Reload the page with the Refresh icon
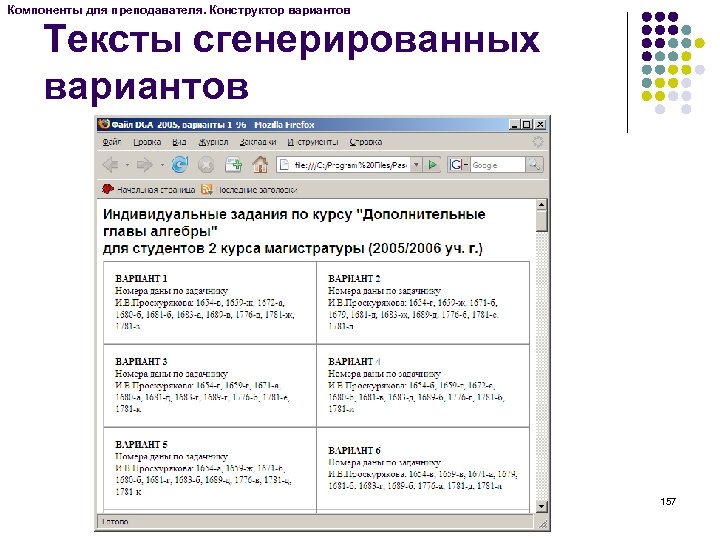Screen dimensions: 720x540 pyautogui.click(x=180, y=164)
